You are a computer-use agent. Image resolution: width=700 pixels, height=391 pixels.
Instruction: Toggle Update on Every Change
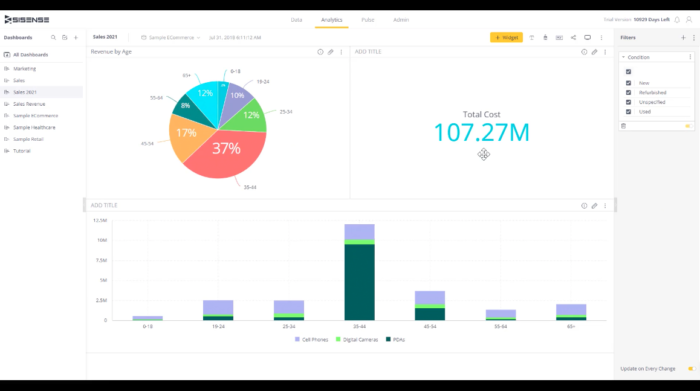[x=691, y=369]
